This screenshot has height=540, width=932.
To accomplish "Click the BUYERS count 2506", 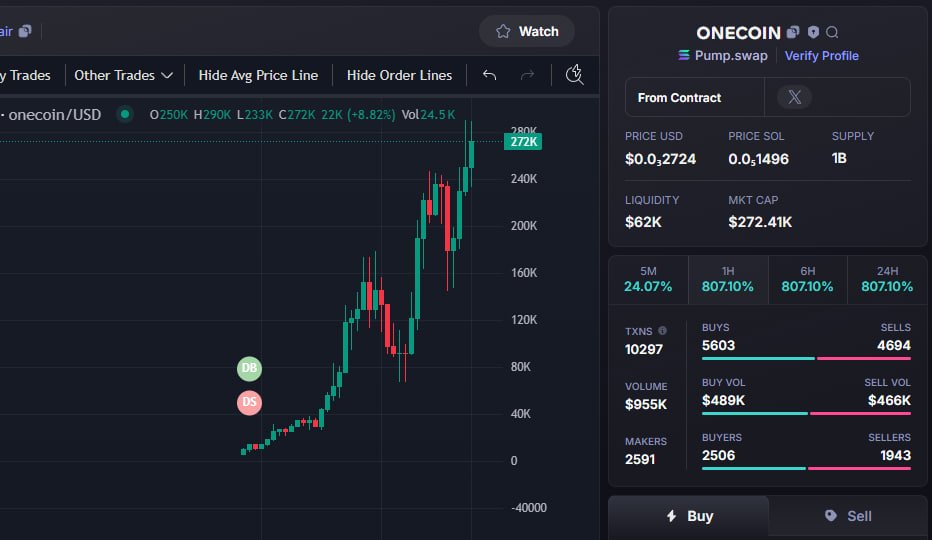I will click(718, 456).
